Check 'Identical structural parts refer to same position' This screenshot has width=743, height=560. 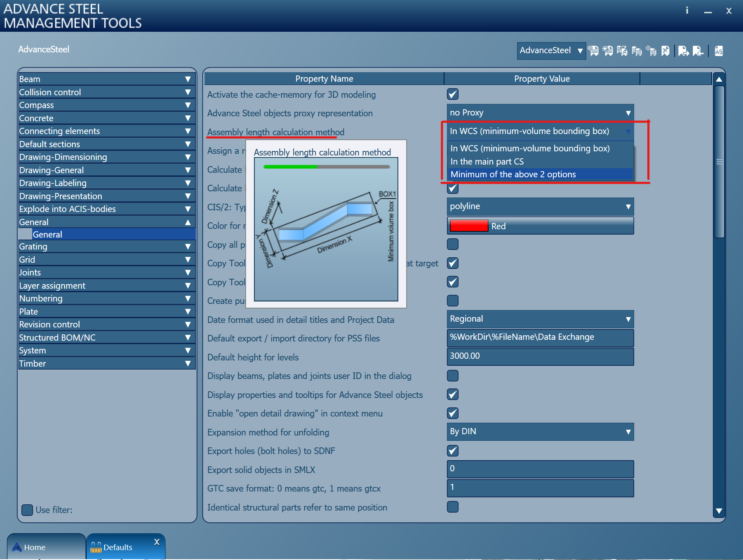[453, 507]
